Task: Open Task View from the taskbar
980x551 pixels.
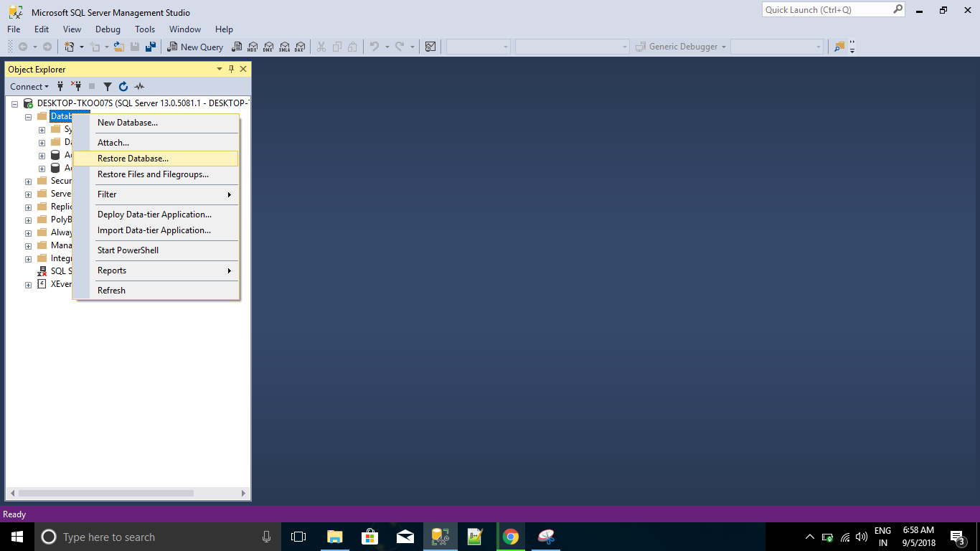Action: [298, 537]
